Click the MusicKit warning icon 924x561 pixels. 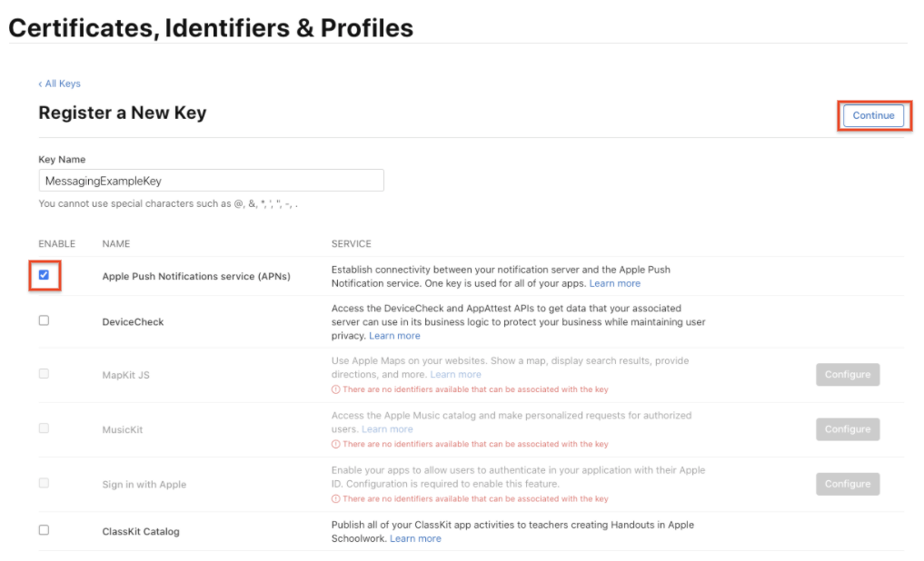point(335,444)
